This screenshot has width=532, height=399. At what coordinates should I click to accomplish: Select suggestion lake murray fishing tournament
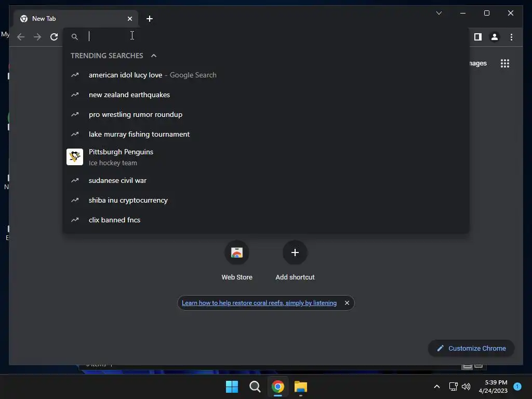266,134
